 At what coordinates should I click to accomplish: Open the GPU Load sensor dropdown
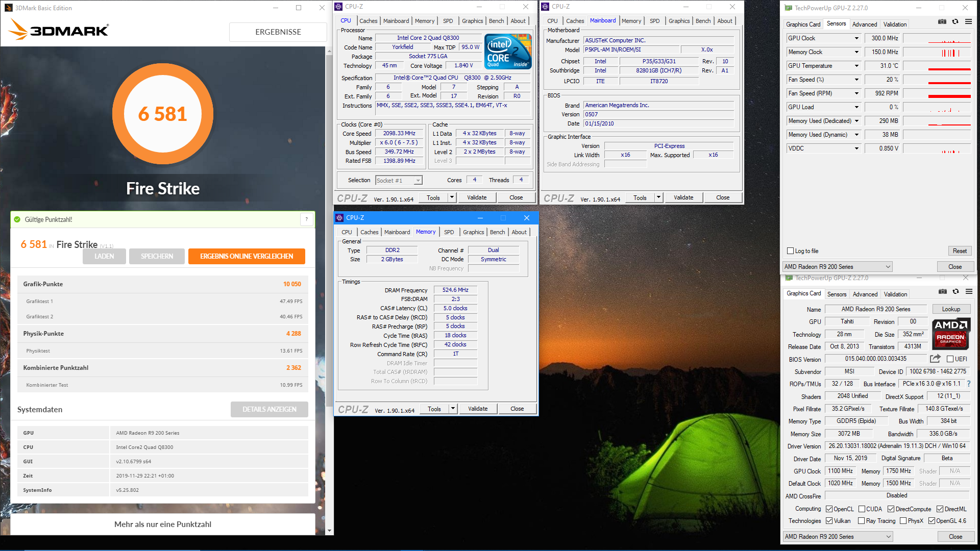[856, 107]
